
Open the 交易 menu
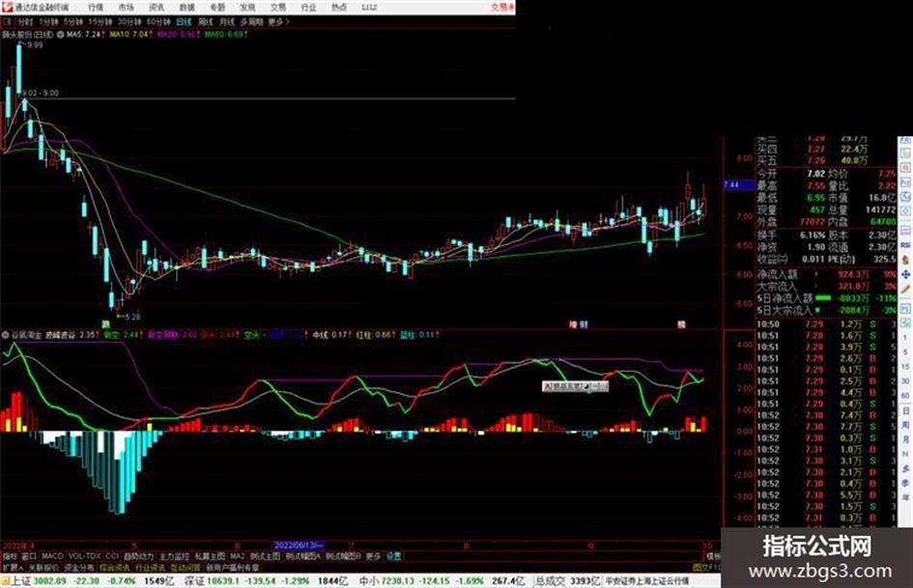[x=278, y=8]
